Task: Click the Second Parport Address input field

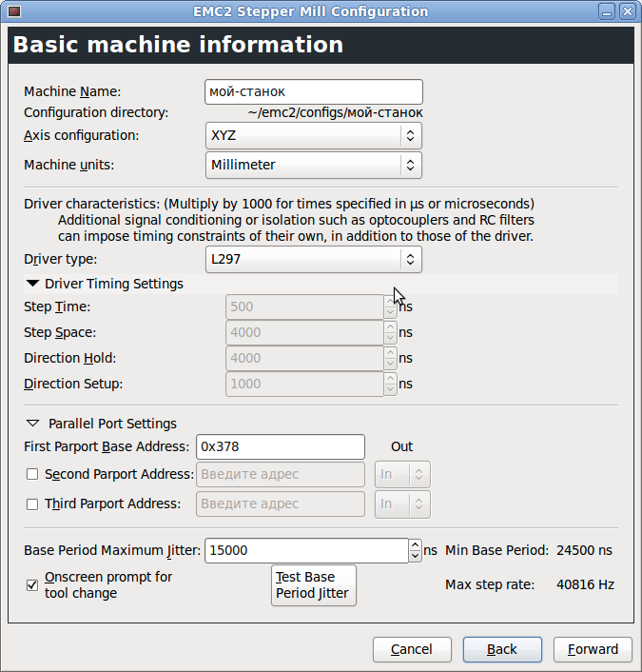Action: pyautogui.click(x=281, y=474)
